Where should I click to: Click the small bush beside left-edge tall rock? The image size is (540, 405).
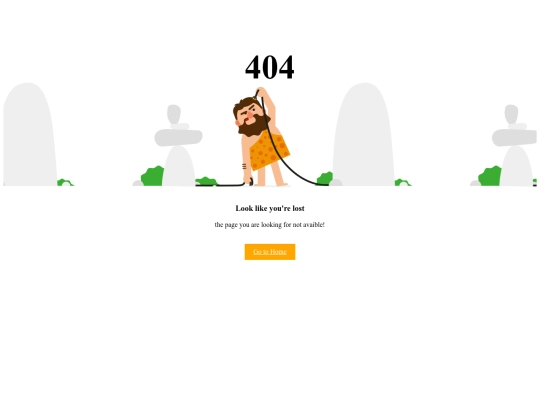65,182
